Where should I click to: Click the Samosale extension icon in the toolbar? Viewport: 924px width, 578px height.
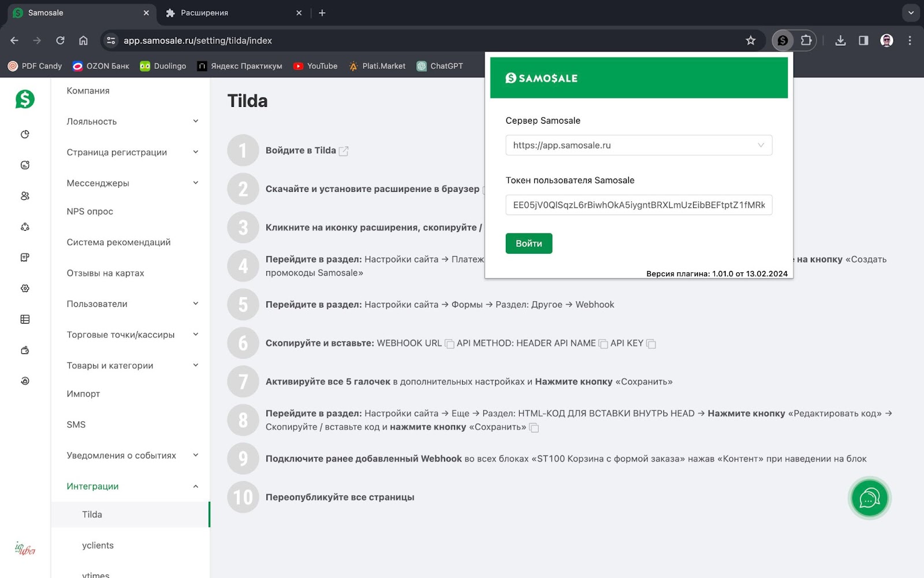(x=783, y=40)
